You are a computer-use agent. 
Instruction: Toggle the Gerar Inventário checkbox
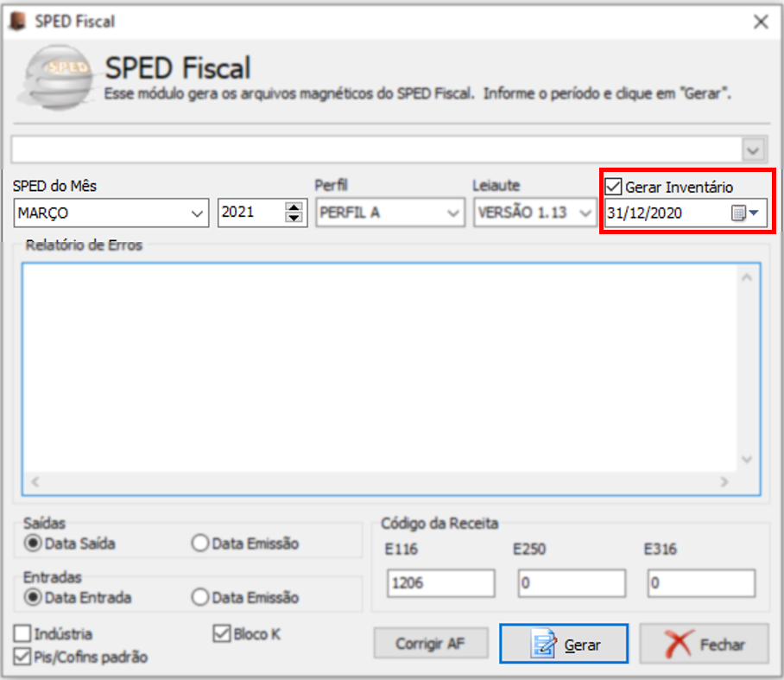pyautogui.click(x=613, y=186)
